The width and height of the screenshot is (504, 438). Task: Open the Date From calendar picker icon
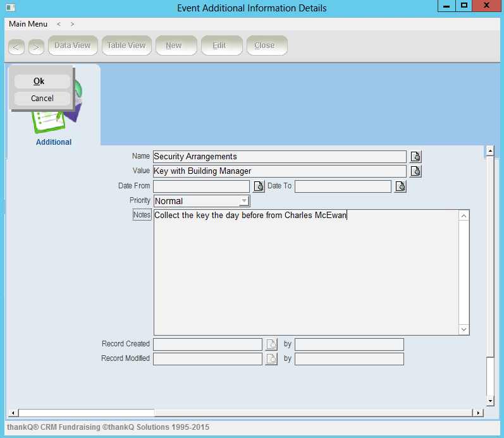259,186
